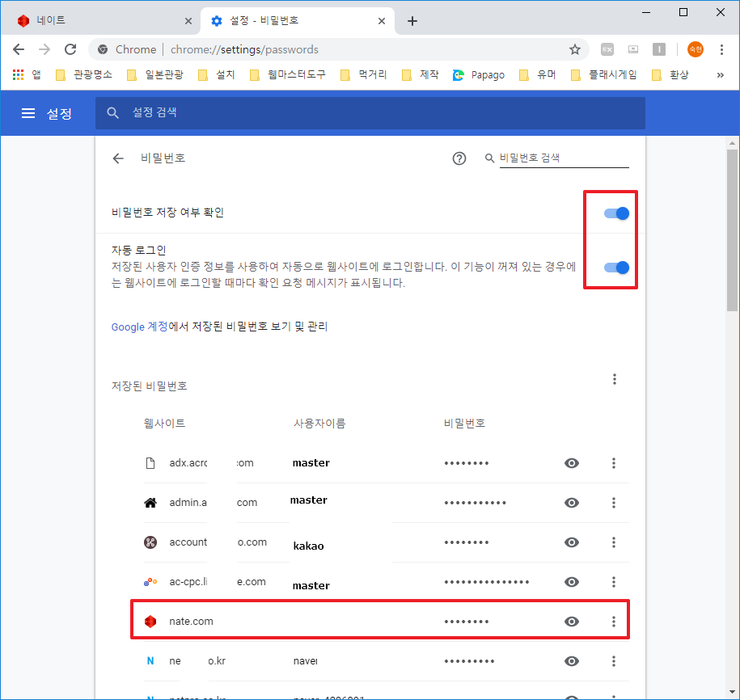
Task: Open more actions for kakao account row
Action: tap(614, 542)
